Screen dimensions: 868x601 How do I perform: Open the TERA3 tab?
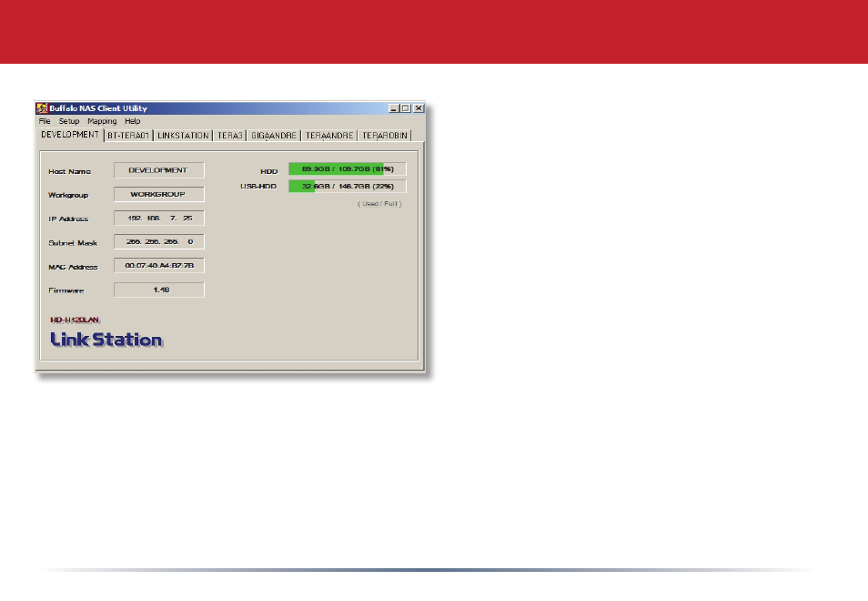point(229,135)
